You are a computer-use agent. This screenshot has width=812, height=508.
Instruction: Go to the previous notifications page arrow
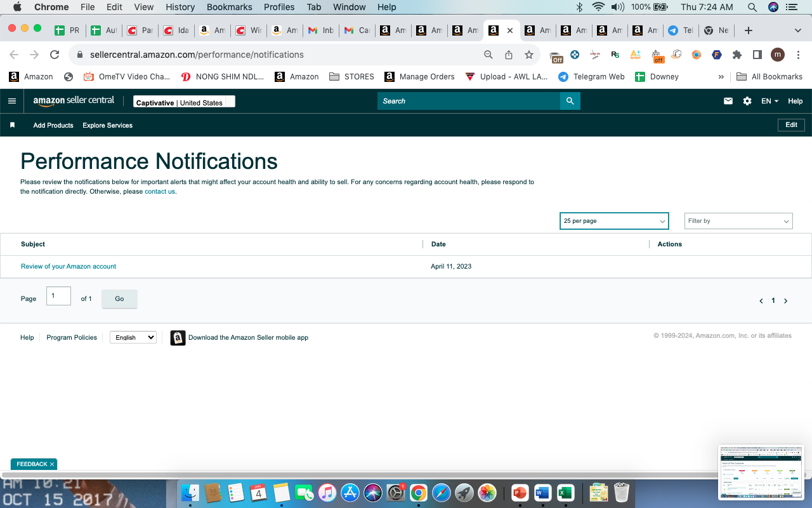[x=761, y=301]
